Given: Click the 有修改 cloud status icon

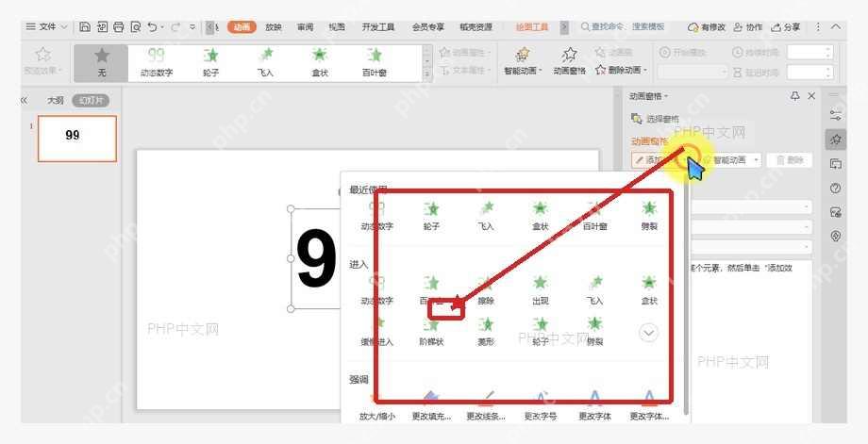Looking at the screenshot, I should point(707,26).
